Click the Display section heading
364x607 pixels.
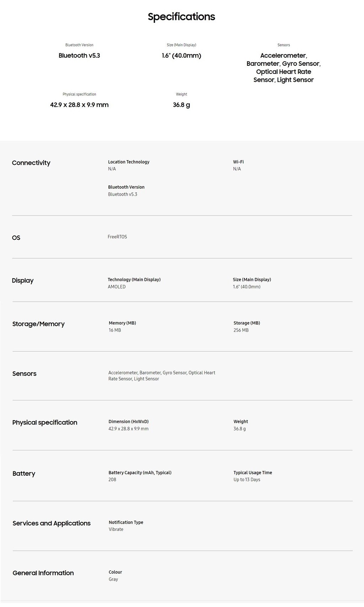click(23, 281)
